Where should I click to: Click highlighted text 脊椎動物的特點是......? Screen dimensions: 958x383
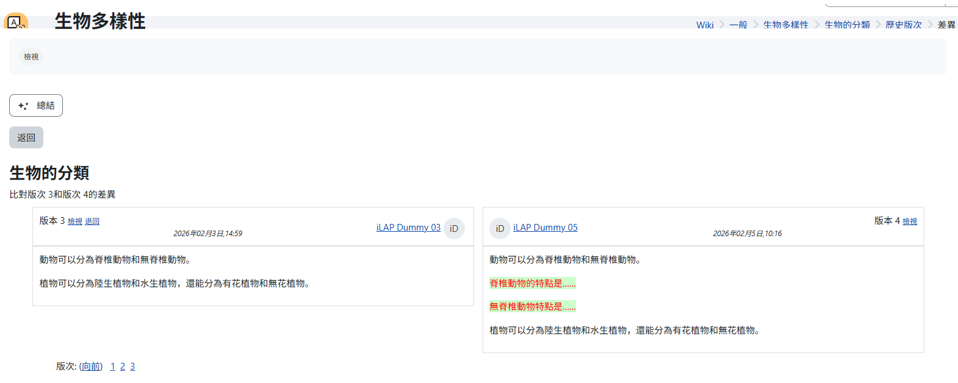(x=533, y=283)
